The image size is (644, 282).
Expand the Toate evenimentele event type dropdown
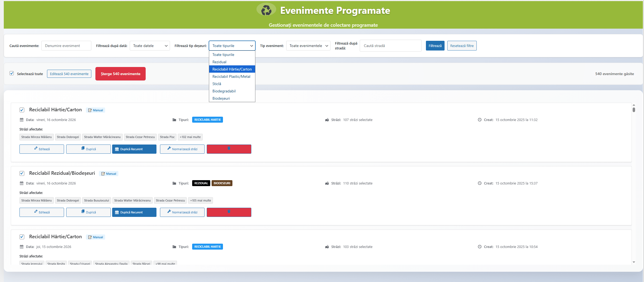pos(308,46)
